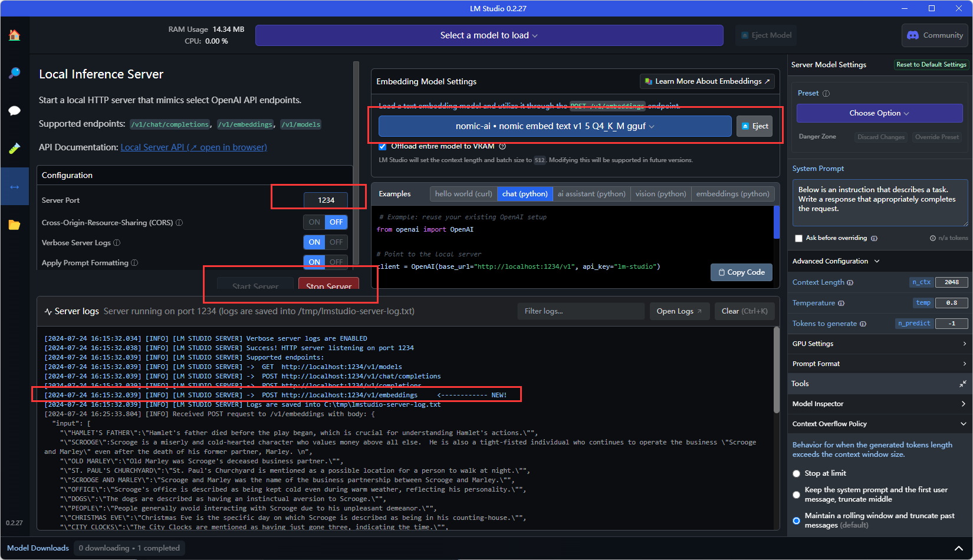Click the Temperature info icon

point(841,303)
